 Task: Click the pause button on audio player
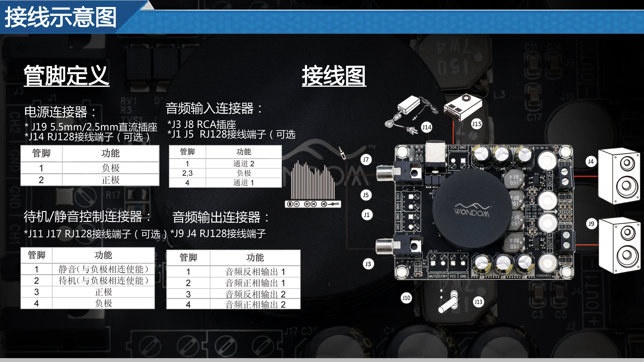tap(290, 204)
